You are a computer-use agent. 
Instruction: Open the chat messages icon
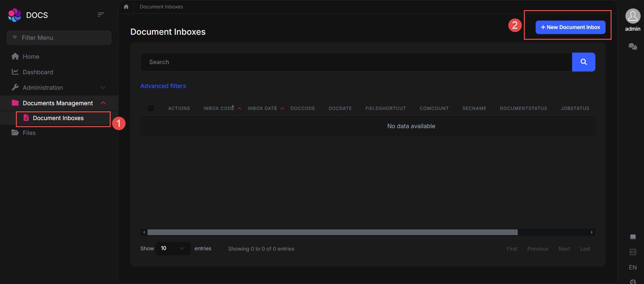633,47
